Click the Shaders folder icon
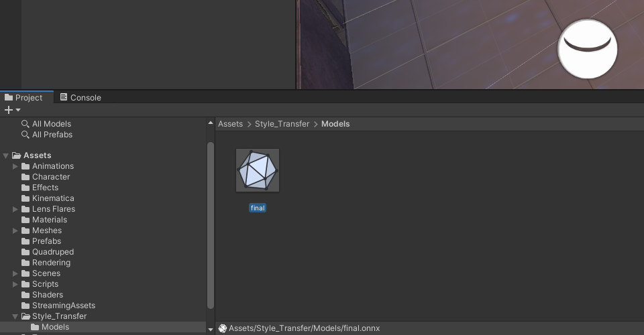 coord(25,294)
